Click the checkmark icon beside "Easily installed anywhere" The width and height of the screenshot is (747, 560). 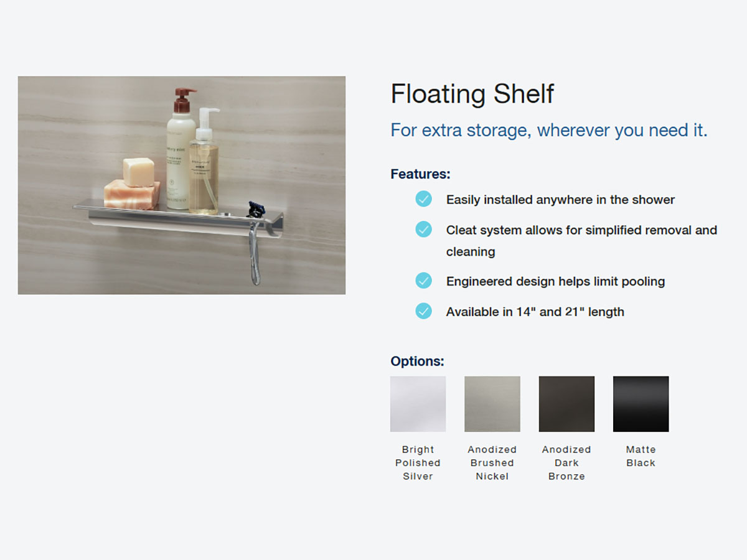click(423, 199)
